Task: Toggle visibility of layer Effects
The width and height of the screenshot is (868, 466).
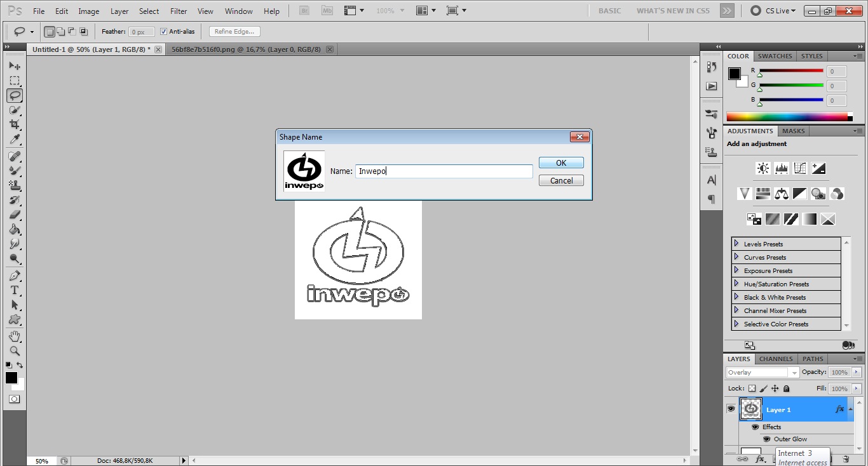Action: (755, 427)
